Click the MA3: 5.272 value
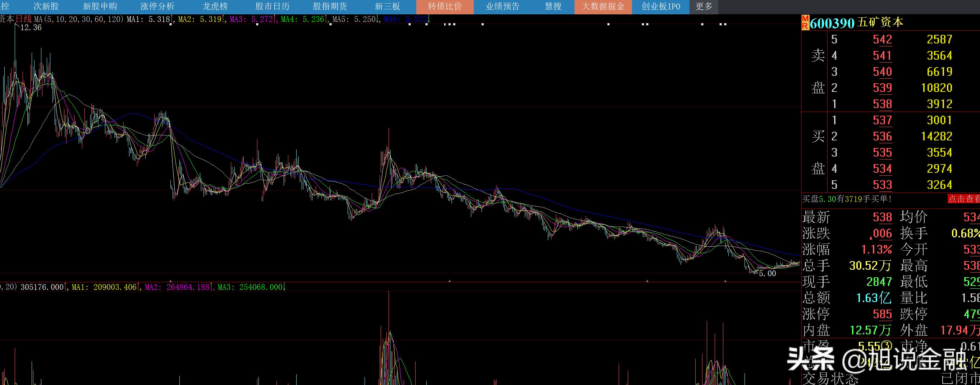The width and height of the screenshot is (980, 385). [251, 19]
